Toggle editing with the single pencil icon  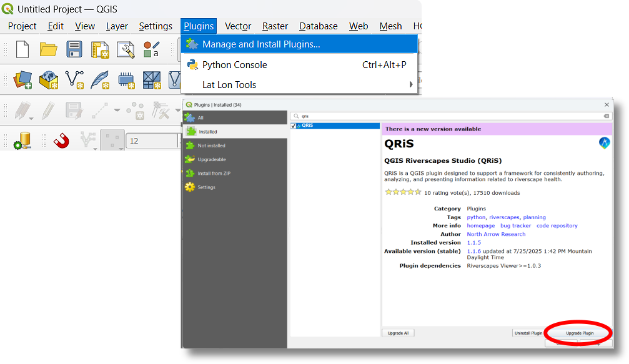tap(49, 111)
